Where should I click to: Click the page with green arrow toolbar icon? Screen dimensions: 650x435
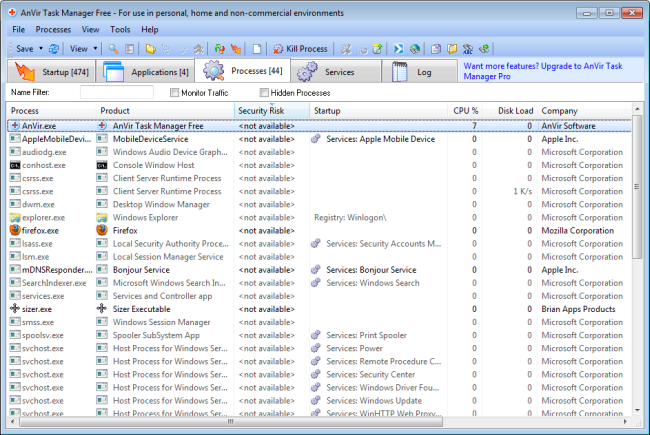point(378,49)
